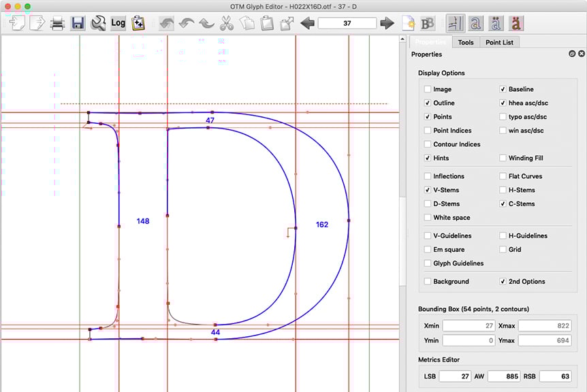Enable Grid checkbox
The width and height of the screenshot is (587, 392).
(x=503, y=250)
